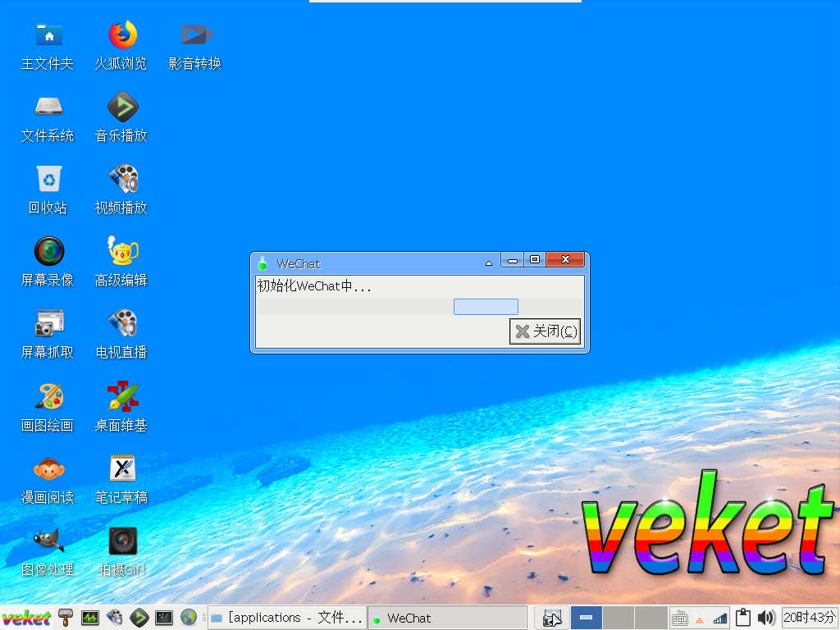Launch 漫画阅读 comic reader icon
The width and height of the screenshot is (840, 630).
[48, 468]
